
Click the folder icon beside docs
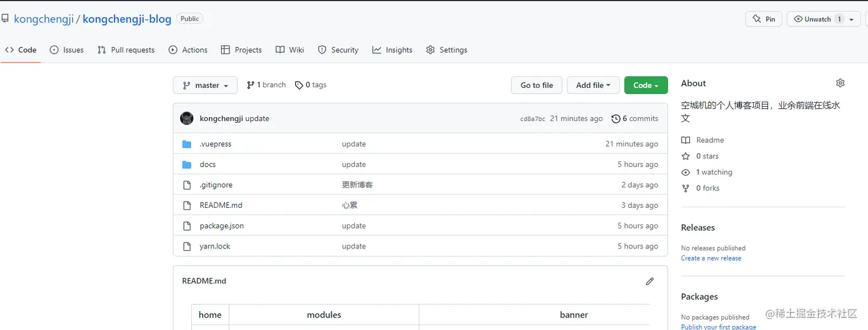tap(187, 165)
